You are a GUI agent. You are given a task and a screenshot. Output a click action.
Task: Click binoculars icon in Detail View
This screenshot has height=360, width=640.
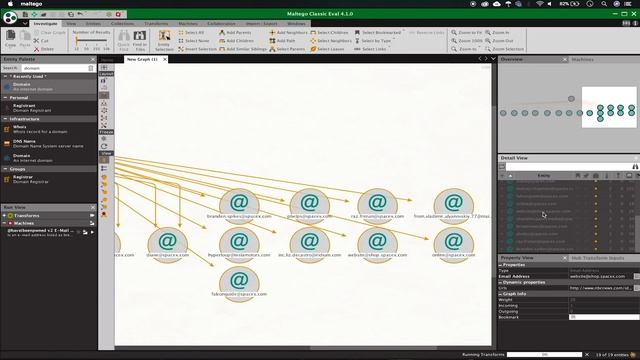(635, 167)
